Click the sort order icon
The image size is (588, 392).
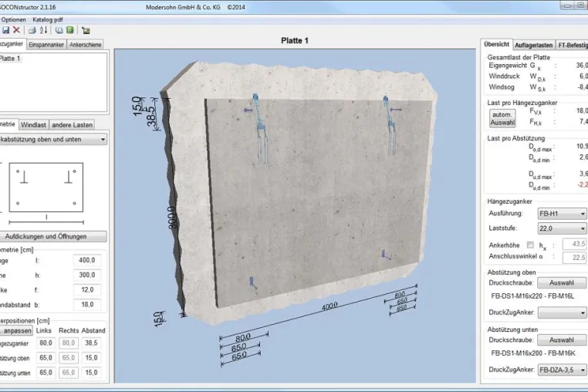pyautogui.click(x=43, y=30)
